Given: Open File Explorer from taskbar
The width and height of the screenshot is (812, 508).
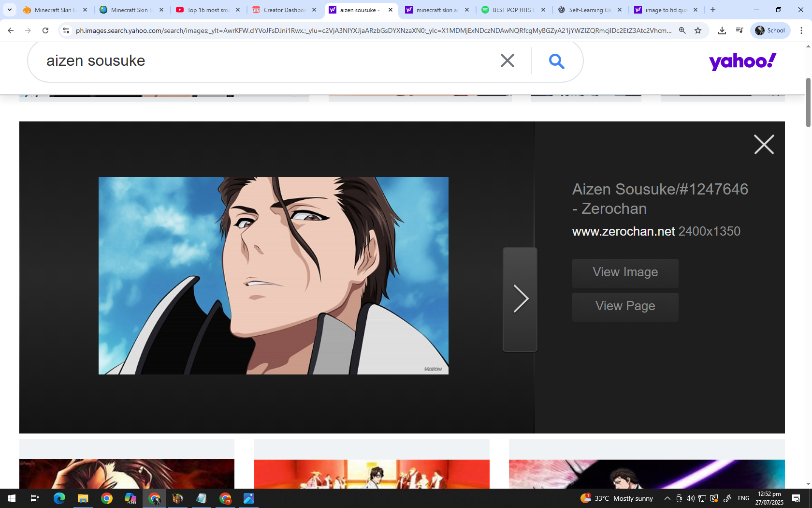Looking at the screenshot, I should pos(83,498).
